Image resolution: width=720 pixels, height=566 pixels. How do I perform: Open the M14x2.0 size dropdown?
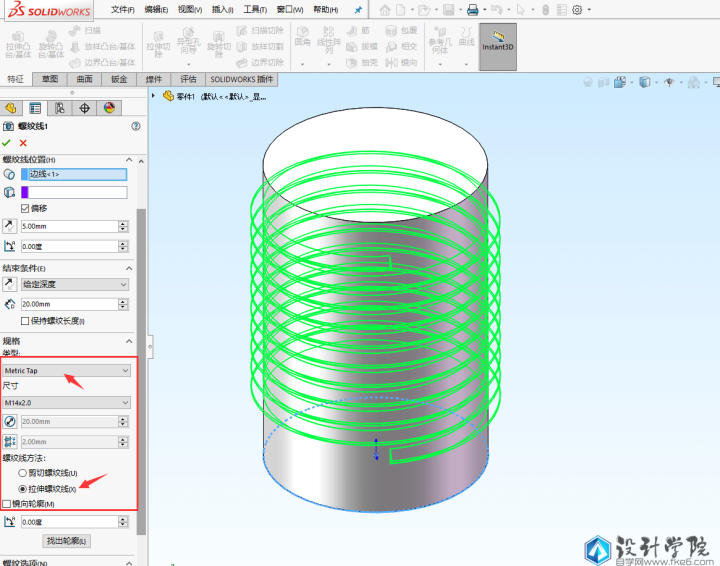66,402
